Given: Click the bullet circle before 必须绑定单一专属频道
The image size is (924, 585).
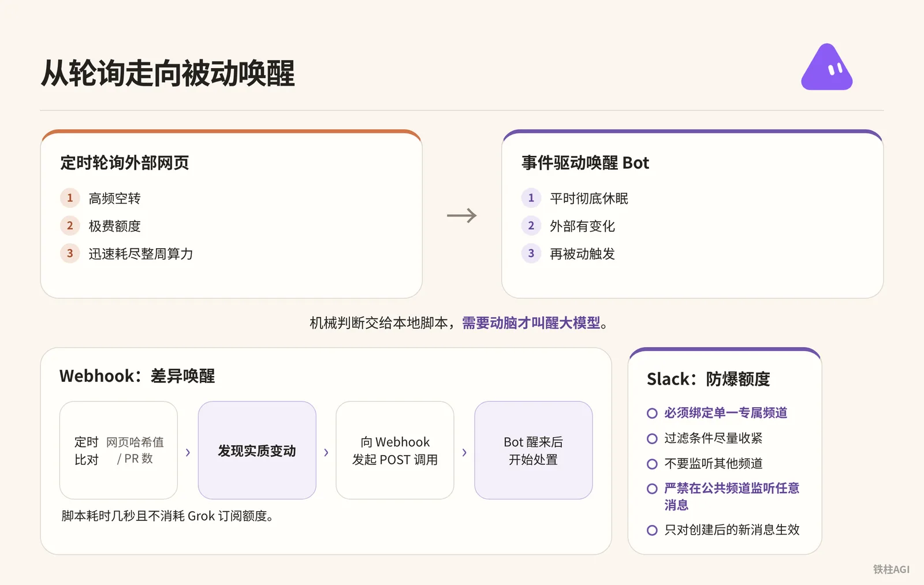Looking at the screenshot, I should click(x=652, y=413).
